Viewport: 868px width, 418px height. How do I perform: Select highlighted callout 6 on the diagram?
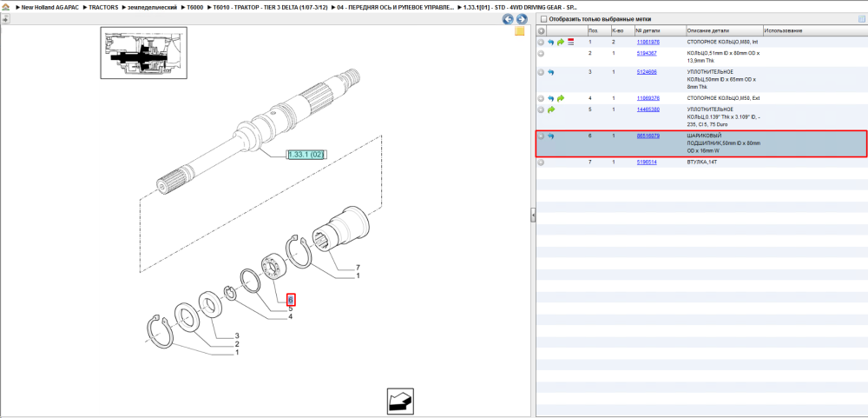(291, 300)
